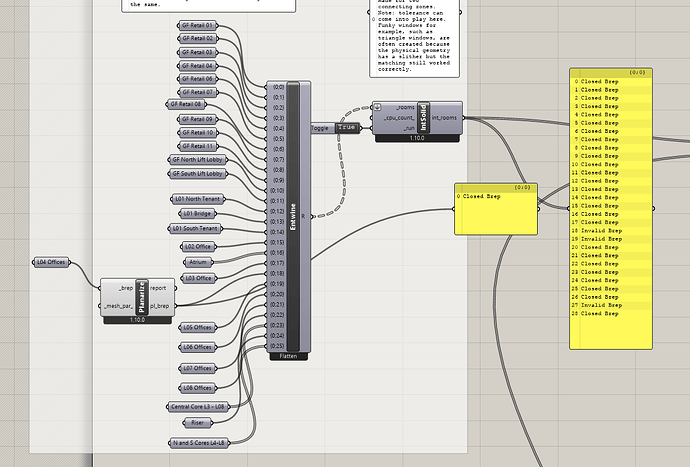This screenshot has height=467, width=690.
Task: Select the Atrium parameter
Action: pyautogui.click(x=198, y=262)
